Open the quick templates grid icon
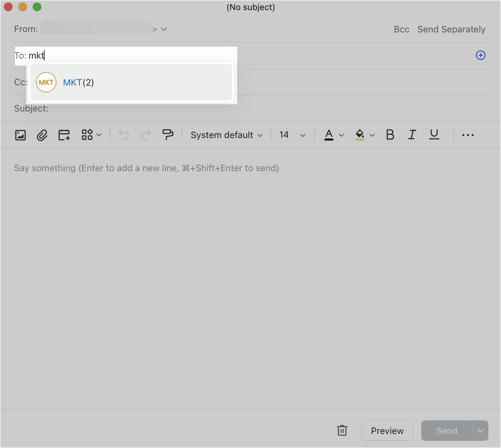The height and width of the screenshot is (448, 501). tap(87, 135)
